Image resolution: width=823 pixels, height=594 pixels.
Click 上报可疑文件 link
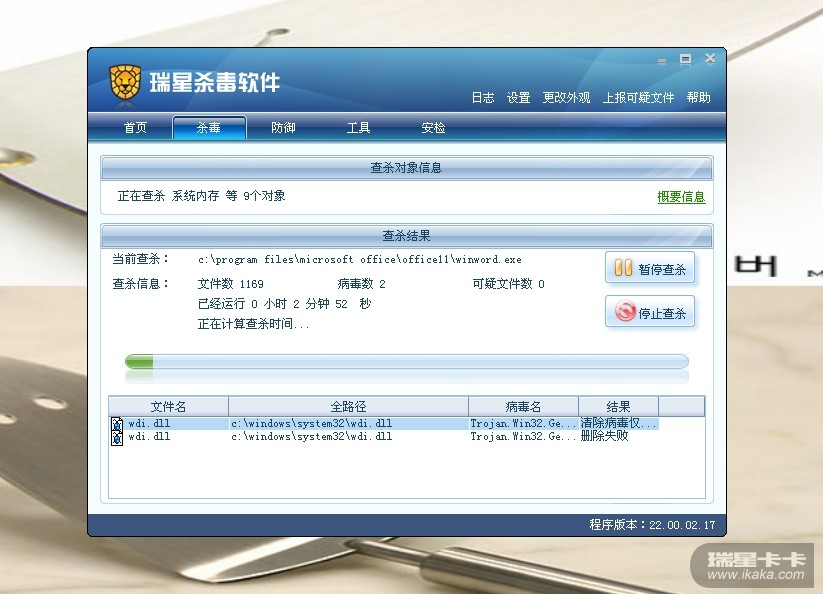[x=638, y=98]
